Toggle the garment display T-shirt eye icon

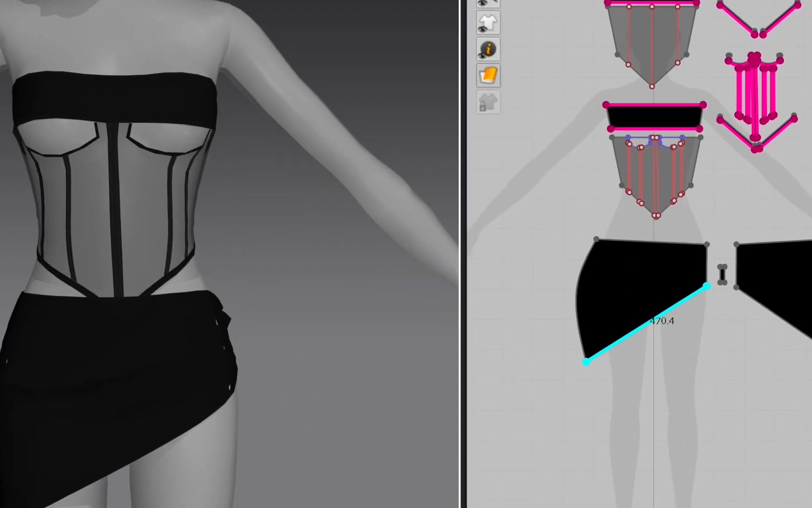488,23
